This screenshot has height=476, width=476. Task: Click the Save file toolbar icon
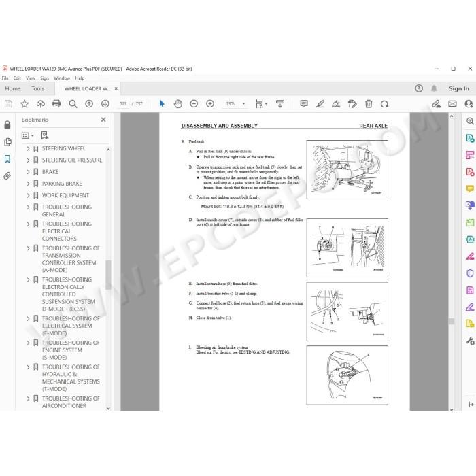point(8,104)
